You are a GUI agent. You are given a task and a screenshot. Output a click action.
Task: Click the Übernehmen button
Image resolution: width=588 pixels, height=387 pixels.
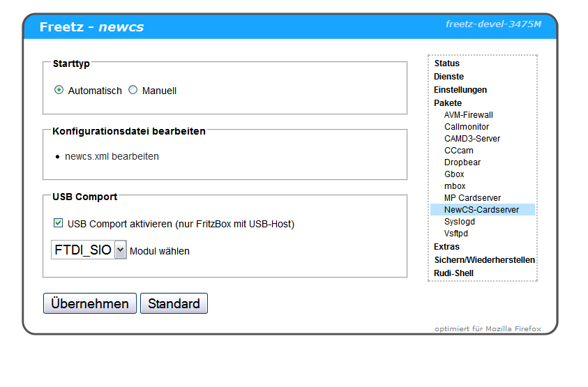pos(90,303)
